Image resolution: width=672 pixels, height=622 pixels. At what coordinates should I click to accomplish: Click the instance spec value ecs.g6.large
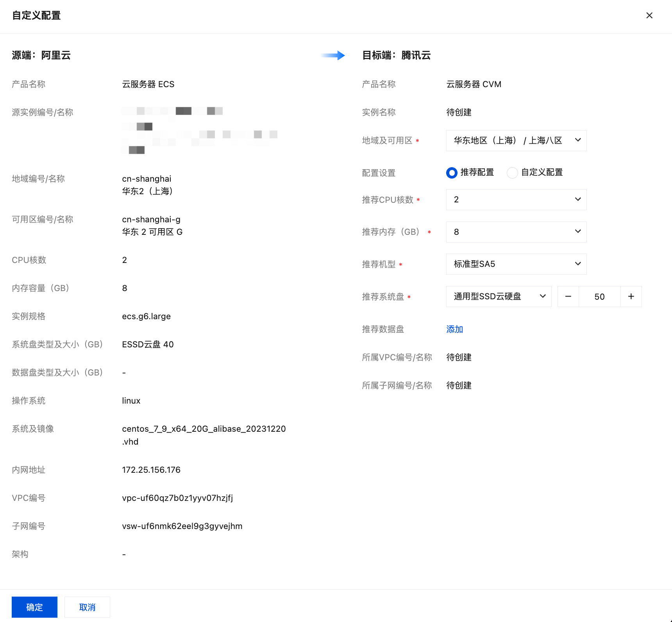[147, 316]
